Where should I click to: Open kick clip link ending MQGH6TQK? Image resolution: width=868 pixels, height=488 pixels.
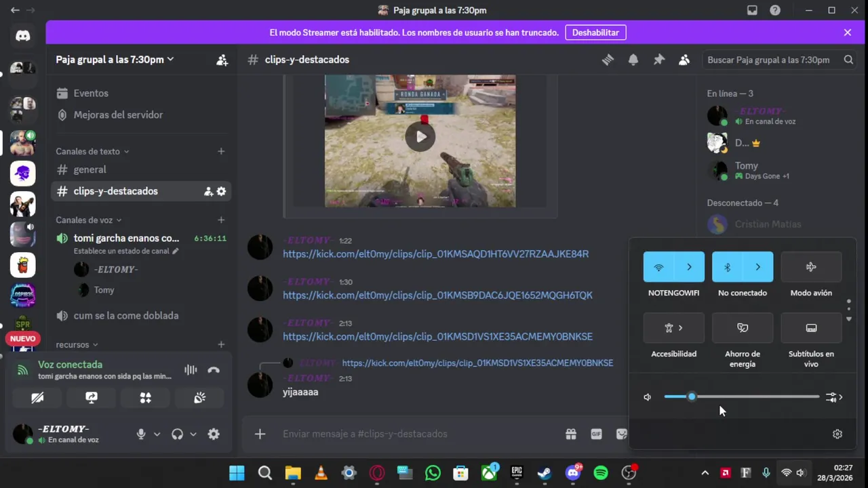pos(437,295)
